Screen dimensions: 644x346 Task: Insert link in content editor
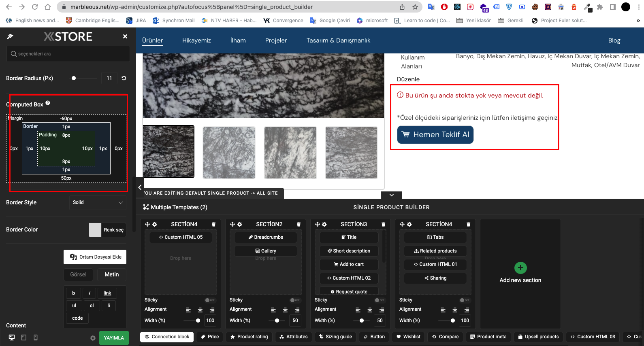tap(107, 293)
